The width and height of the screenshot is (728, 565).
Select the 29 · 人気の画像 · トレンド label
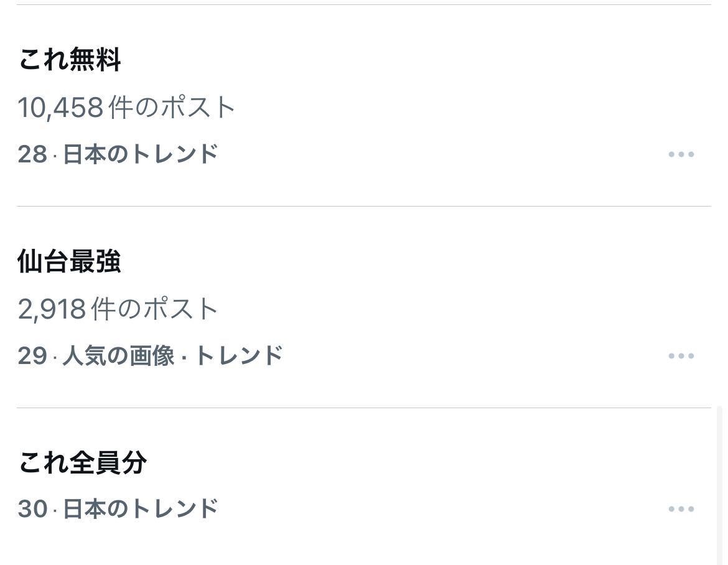[x=151, y=356]
